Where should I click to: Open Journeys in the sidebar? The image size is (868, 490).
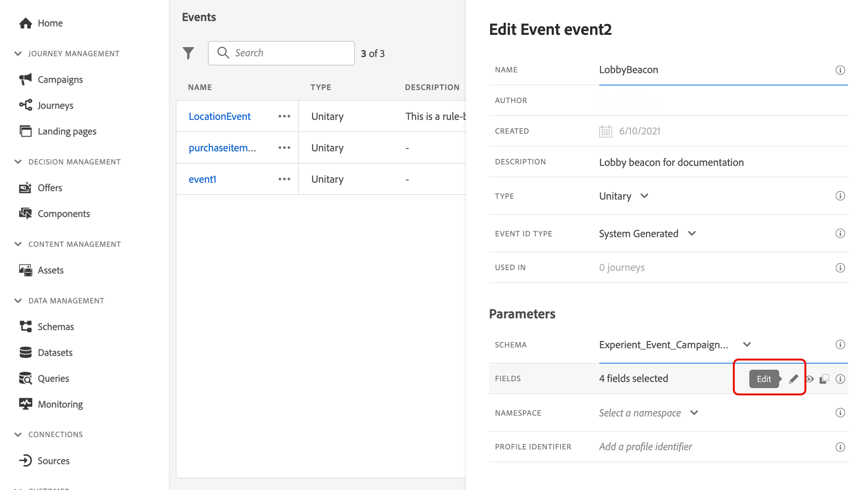55,105
